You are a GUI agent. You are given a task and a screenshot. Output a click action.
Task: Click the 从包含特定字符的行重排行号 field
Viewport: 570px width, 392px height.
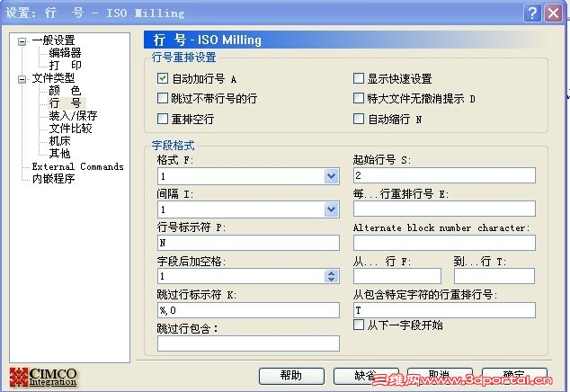(444, 310)
